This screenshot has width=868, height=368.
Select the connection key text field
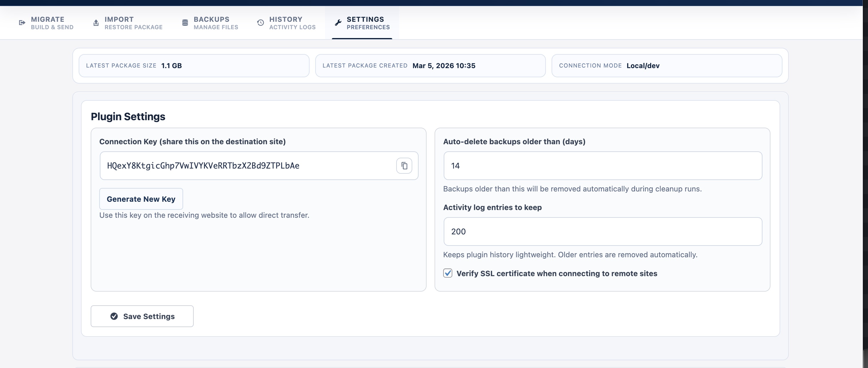pos(236,165)
